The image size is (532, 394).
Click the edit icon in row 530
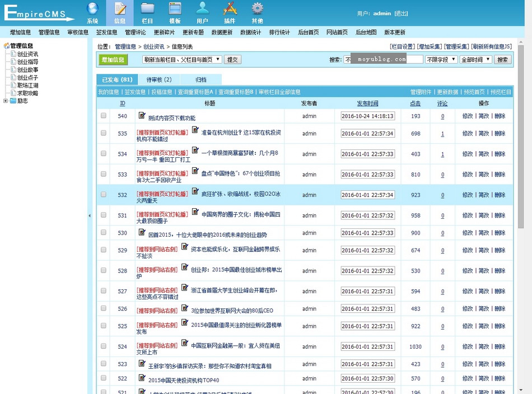pyautogui.click(x=142, y=232)
